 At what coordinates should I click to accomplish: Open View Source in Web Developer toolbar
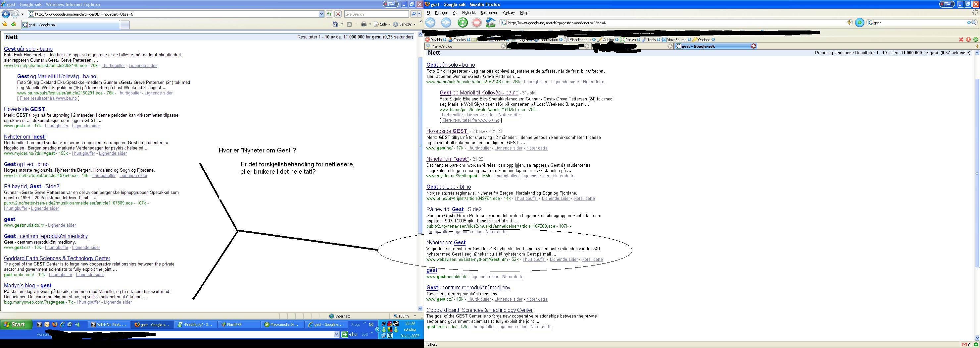[x=676, y=39]
